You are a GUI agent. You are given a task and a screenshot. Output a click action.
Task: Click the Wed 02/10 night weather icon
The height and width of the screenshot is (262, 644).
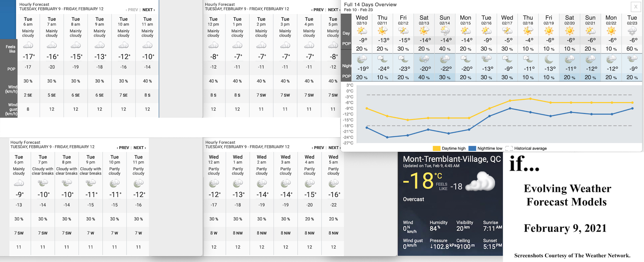coord(362,59)
